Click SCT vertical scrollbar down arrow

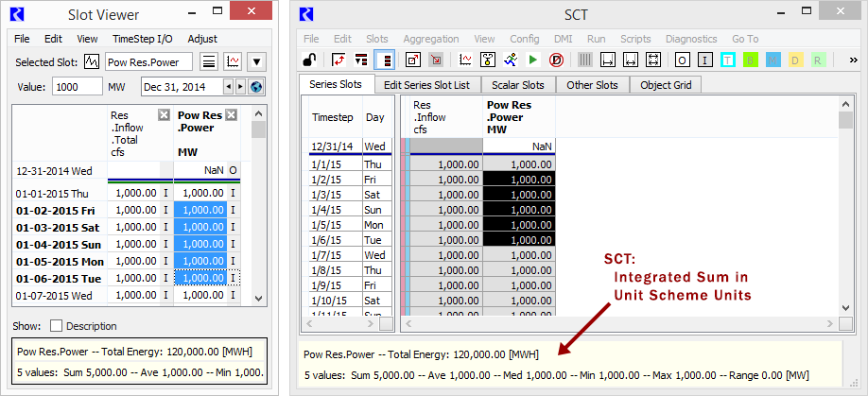845,307
